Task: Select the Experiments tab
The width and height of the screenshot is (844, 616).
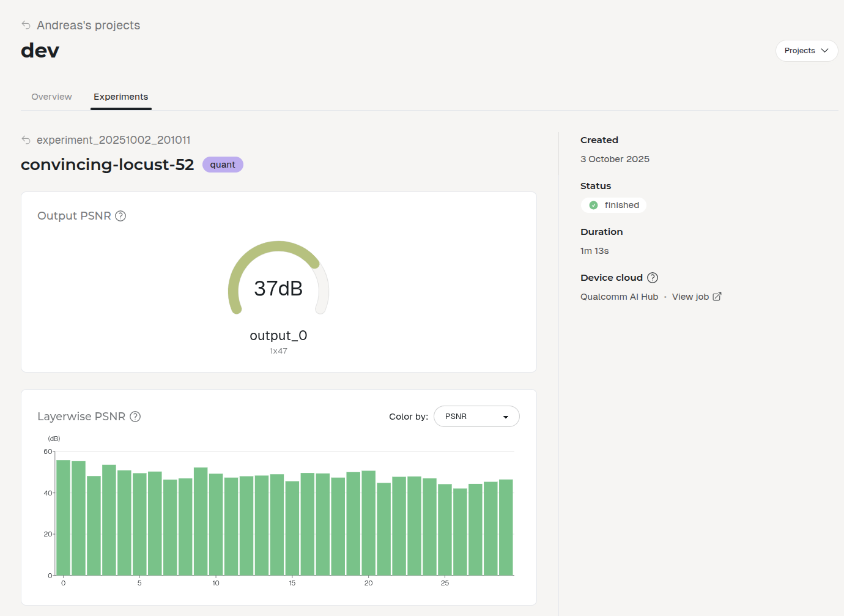Action: (120, 97)
